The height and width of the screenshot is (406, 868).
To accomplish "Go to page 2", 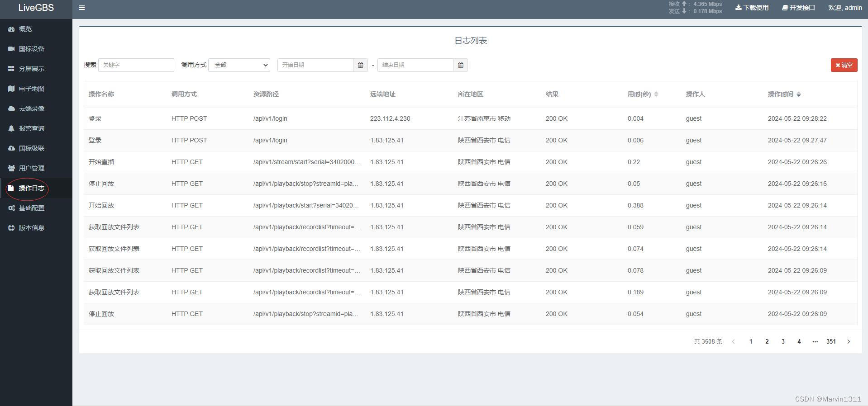I will point(767,341).
